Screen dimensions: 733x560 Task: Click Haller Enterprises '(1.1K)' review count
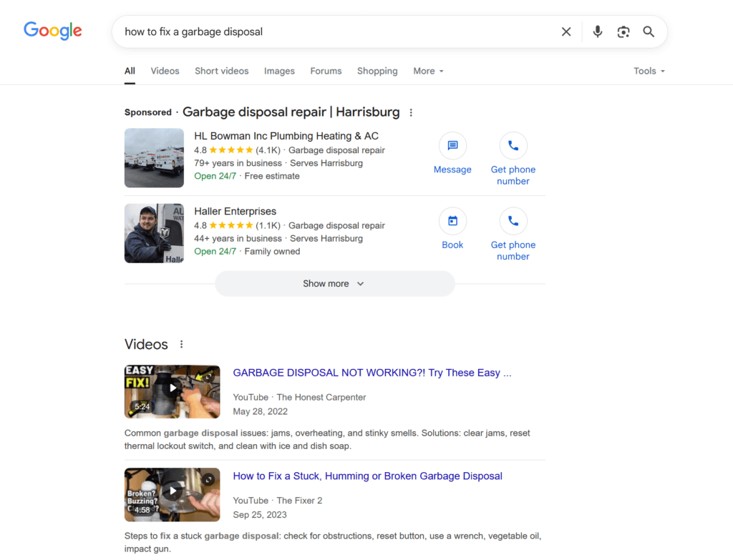click(x=268, y=225)
